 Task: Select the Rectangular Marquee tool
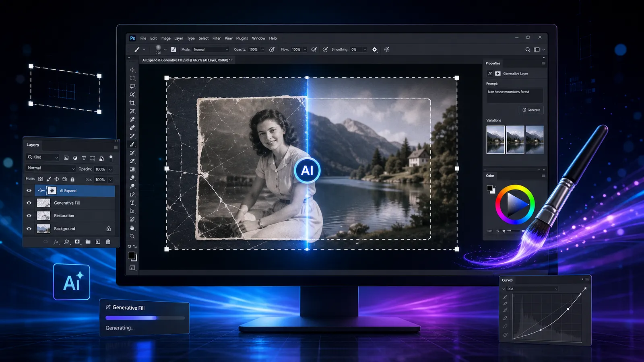pyautogui.click(x=132, y=78)
